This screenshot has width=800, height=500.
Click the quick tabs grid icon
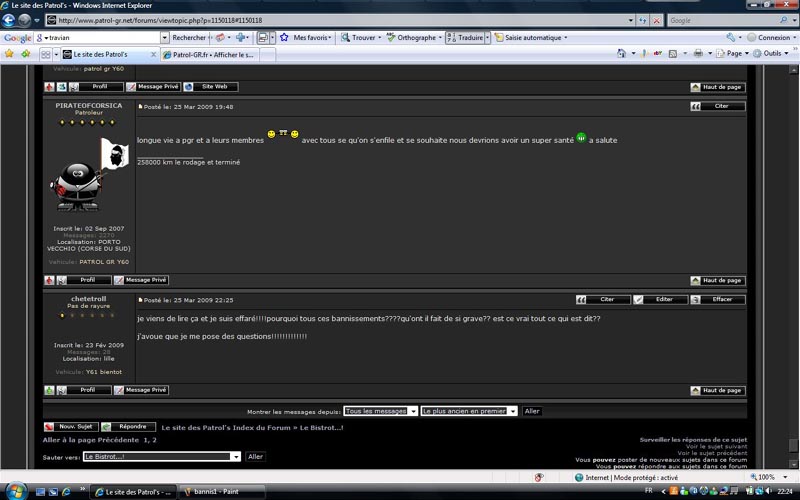click(x=45, y=54)
